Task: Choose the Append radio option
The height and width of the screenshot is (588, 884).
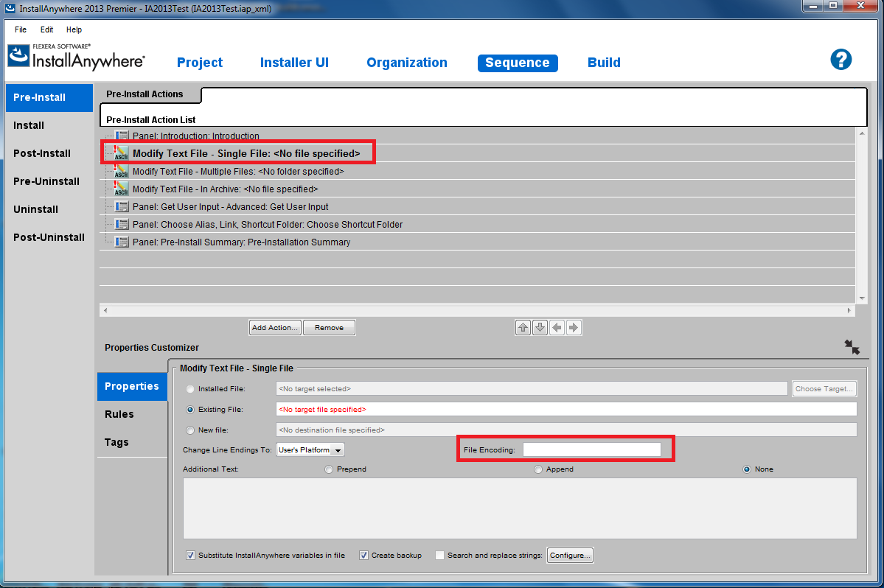Action: point(537,469)
